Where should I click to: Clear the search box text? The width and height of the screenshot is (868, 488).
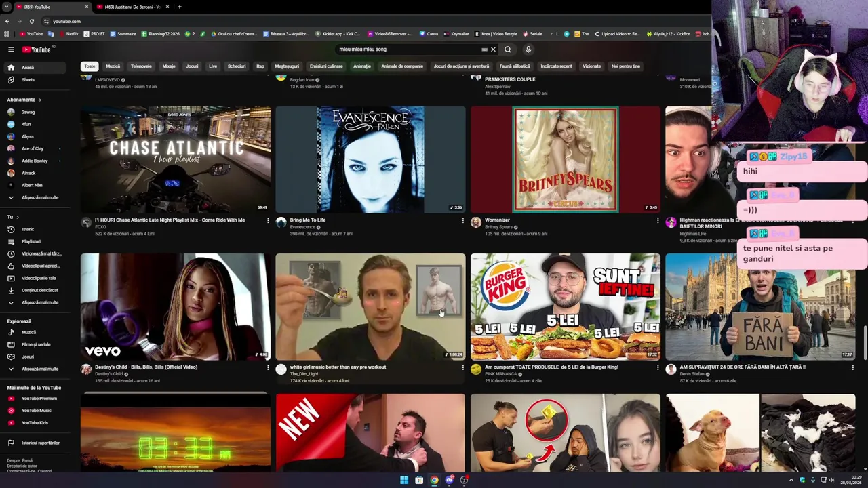[x=493, y=49]
